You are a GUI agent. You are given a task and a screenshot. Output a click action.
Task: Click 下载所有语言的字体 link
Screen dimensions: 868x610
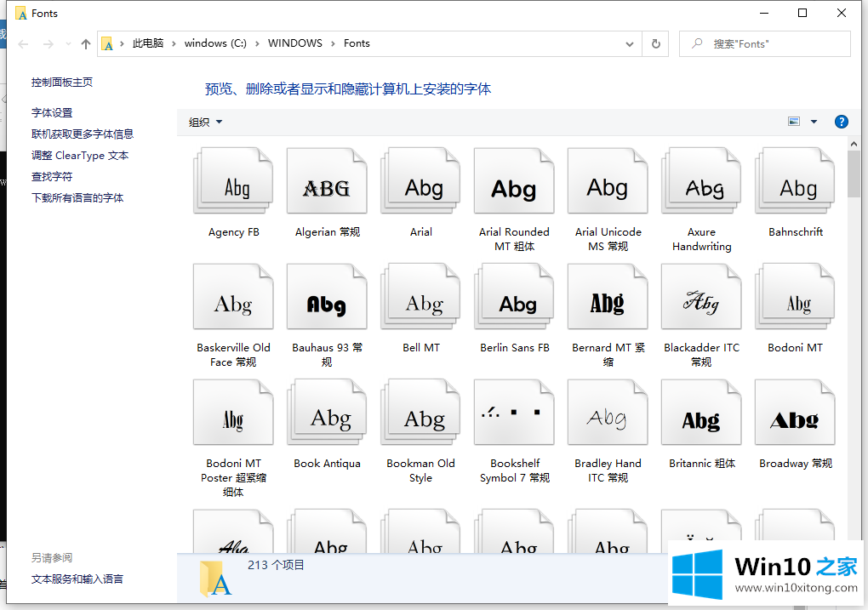77,198
